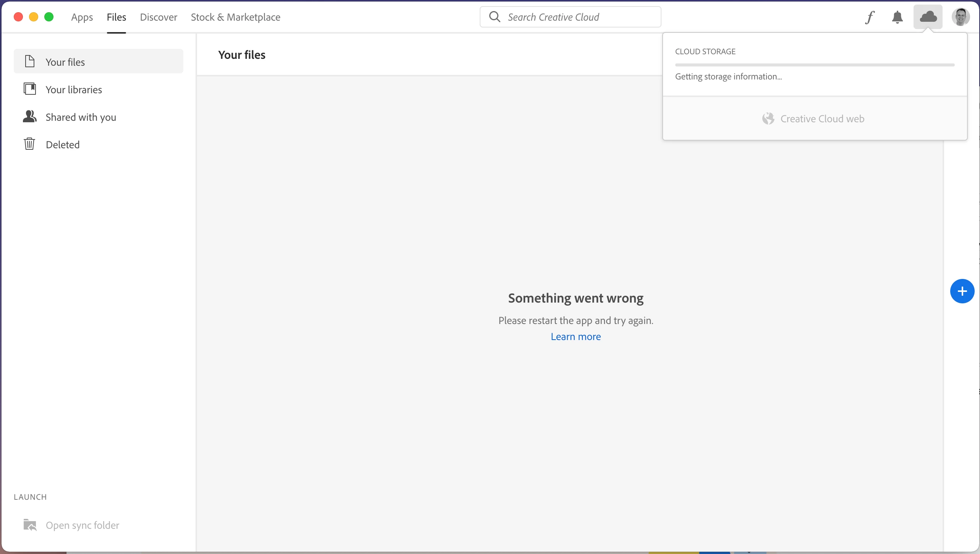This screenshot has width=980, height=554.
Task: Click the Your files document icon
Action: click(30, 62)
